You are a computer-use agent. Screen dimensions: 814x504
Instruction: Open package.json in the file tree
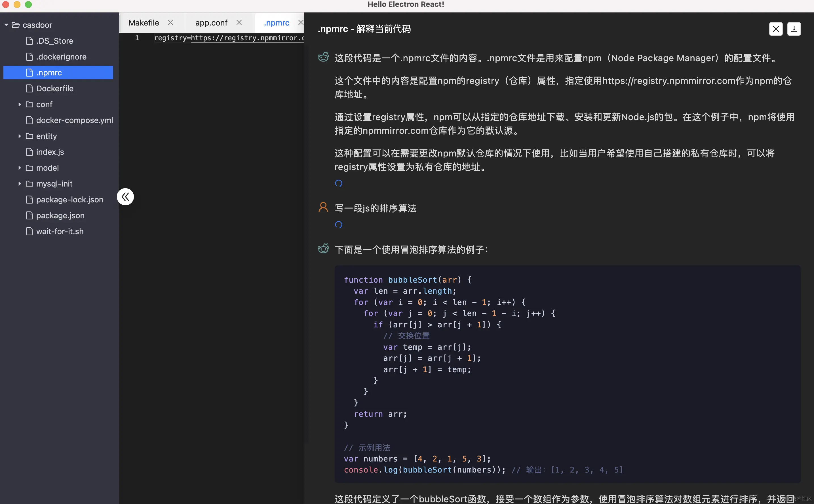click(60, 215)
